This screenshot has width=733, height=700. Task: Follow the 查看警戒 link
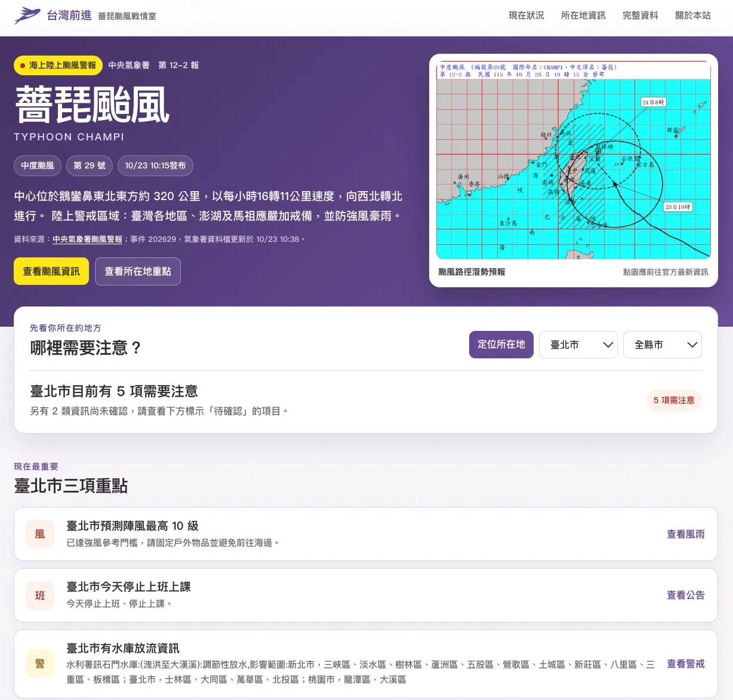click(x=685, y=664)
